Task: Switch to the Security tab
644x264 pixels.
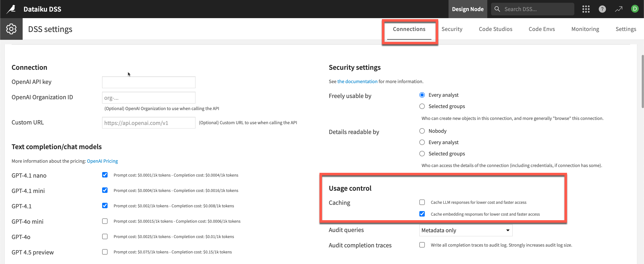Action: [x=452, y=29]
